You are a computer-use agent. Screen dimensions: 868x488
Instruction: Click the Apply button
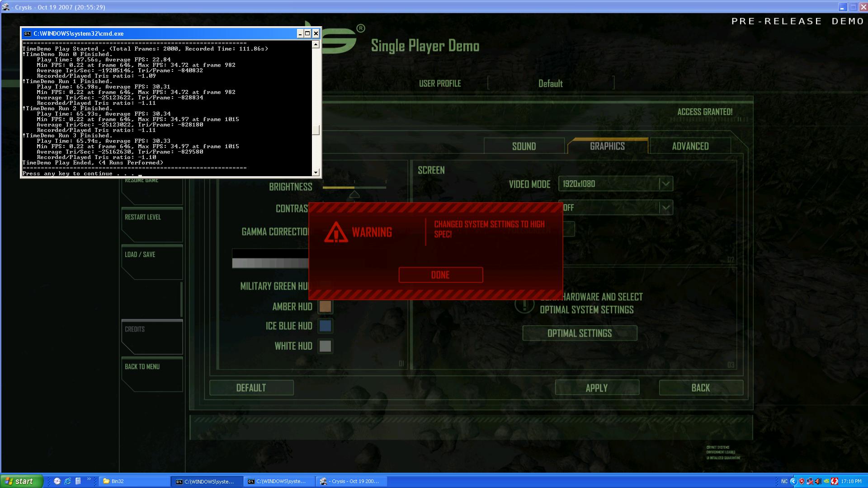point(597,388)
